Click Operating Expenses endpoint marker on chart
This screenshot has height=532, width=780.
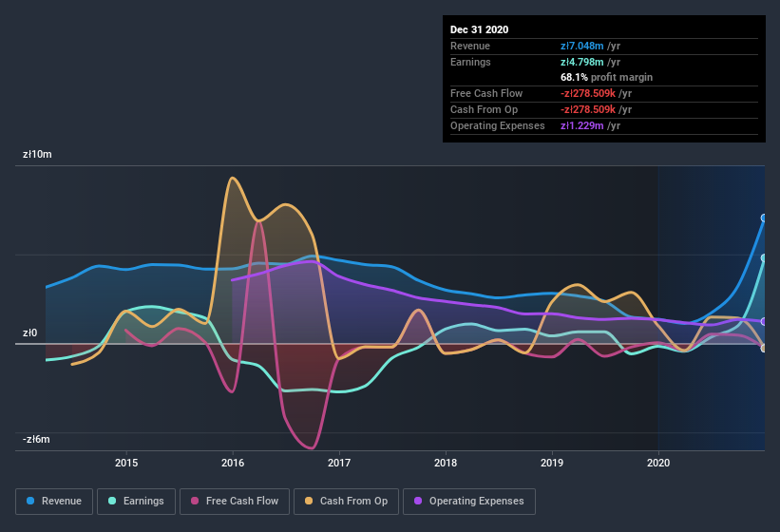pos(764,321)
